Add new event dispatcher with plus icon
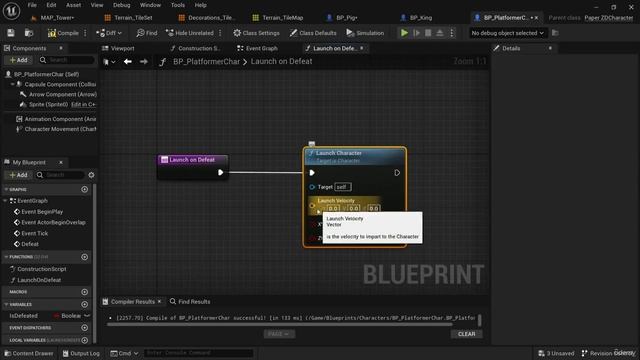The height and width of the screenshot is (360, 640). [84, 328]
